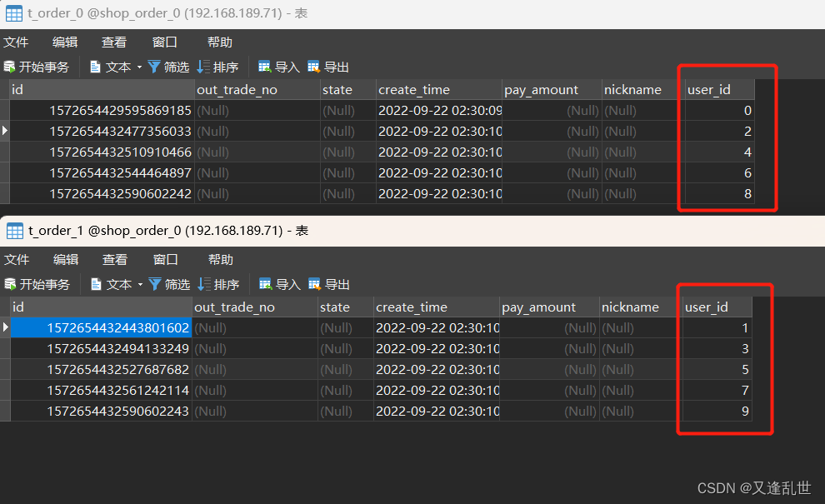This screenshot has height=504, width=825.
Task: Click the table icon in t_order_1 title bar
Action: (x=13, y=231)
